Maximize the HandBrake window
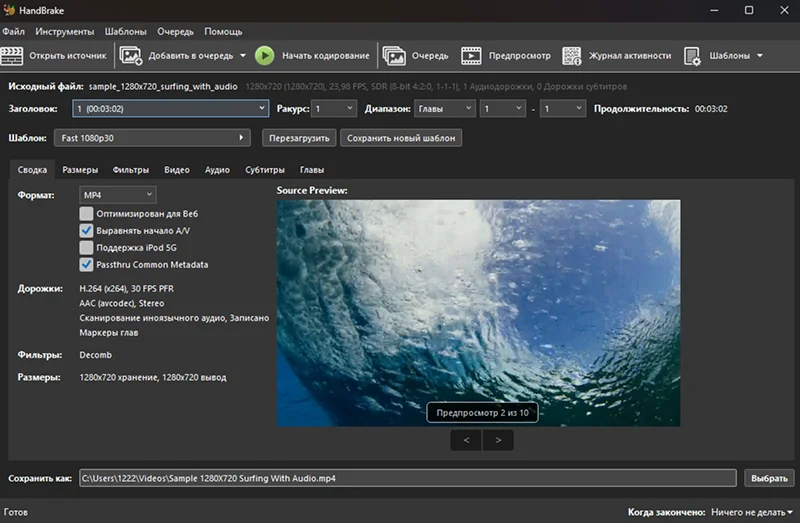The height and width of the screenshot is (523, 800). click(x=748, y=10)
